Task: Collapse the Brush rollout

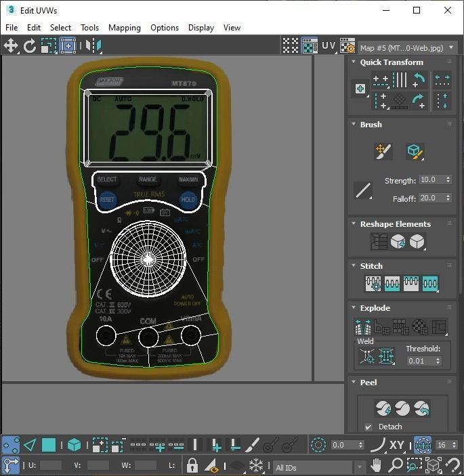Action: tap(354, 124)
